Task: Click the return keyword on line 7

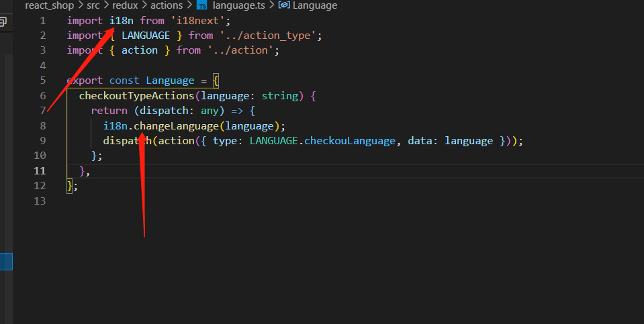Action: pos(109,111)
